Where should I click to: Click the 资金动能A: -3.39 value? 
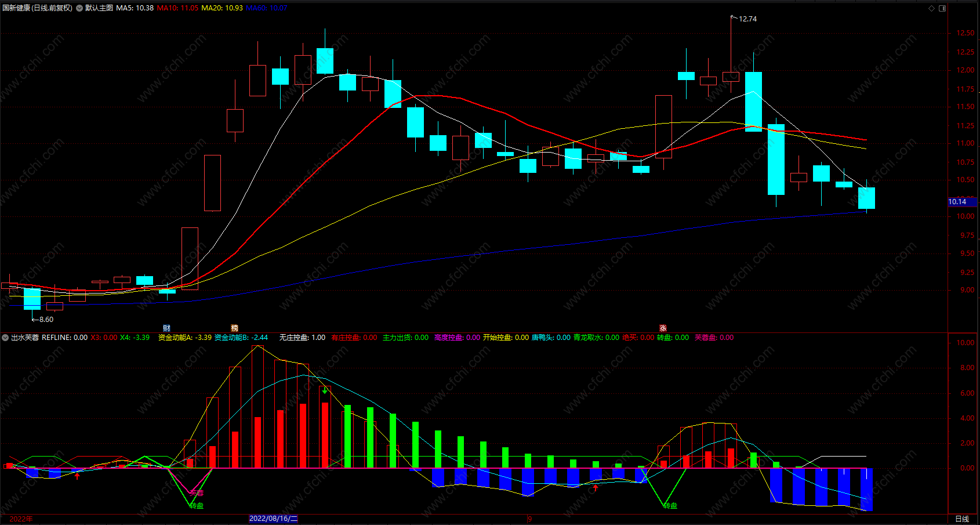pos(185,338)
